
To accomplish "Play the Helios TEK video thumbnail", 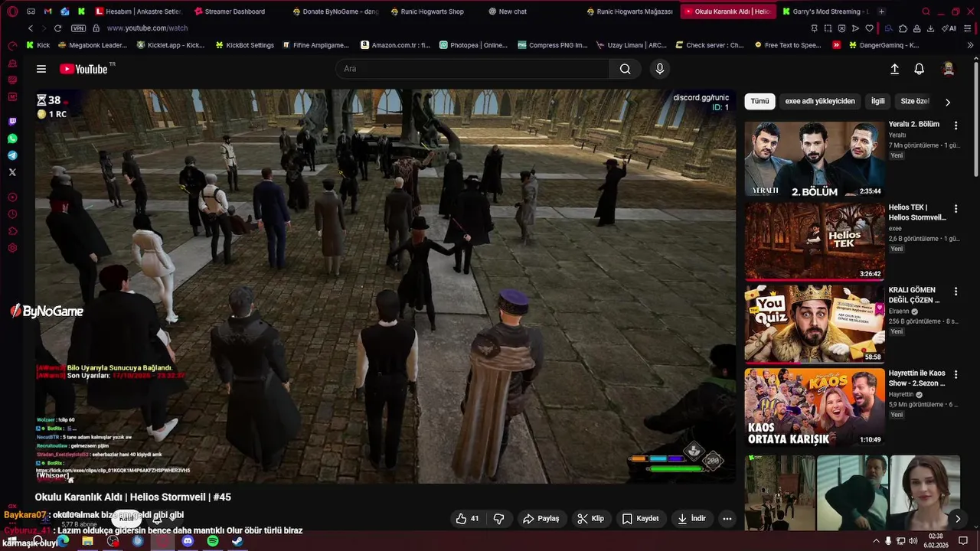I will [815, 242].
